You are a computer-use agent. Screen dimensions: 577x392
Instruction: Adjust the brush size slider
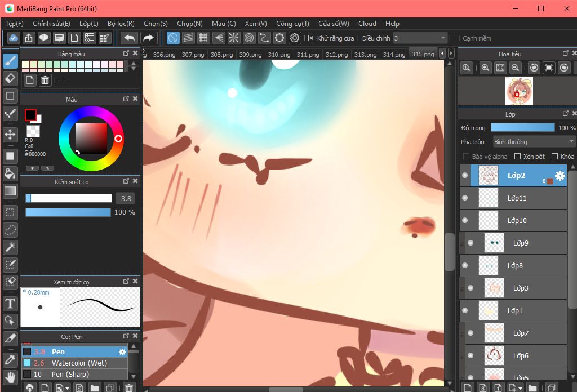[68, 198]
